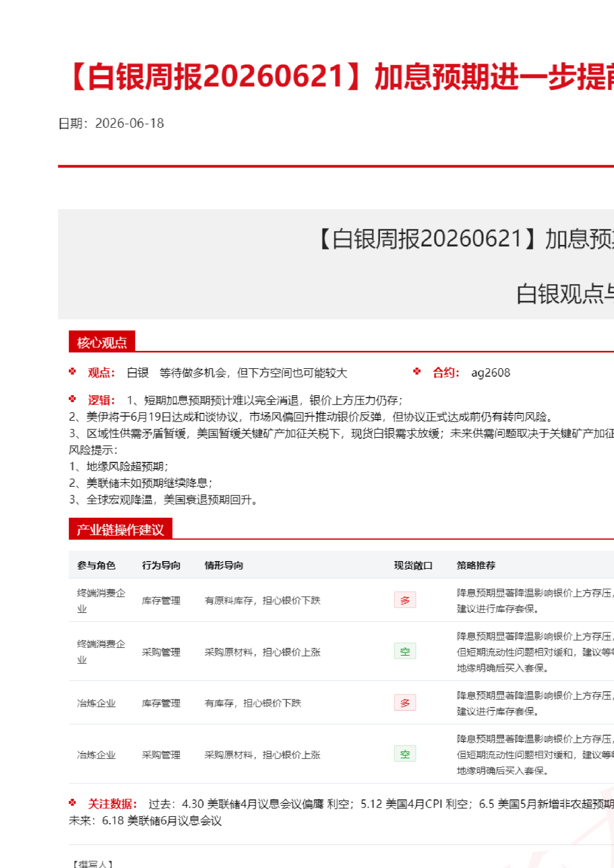Click the second row strategy text 地缘明确后买入套保
Image resolution: width=614 pixels, height=868 pixels.
pyautogui.click(x=503, y=668)
